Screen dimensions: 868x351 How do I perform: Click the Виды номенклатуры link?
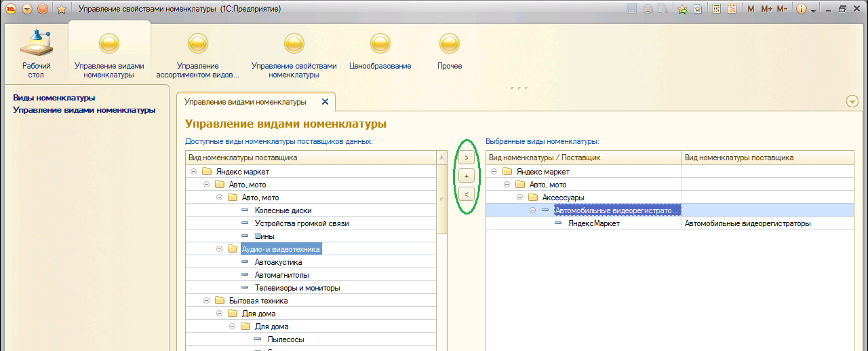tap(54, 98)
